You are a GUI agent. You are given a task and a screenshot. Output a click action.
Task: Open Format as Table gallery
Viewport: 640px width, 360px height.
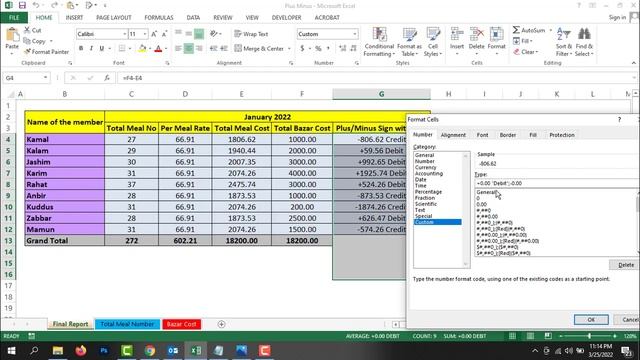tap(409, 42)
